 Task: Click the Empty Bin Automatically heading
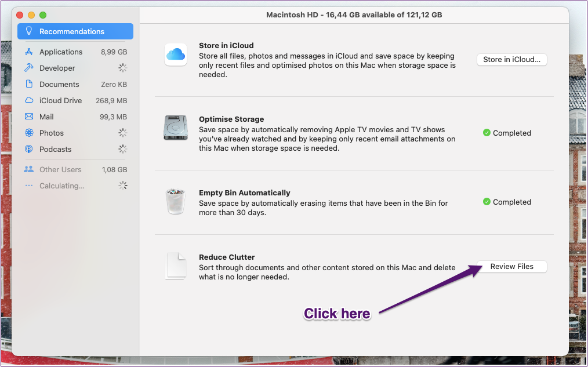click(245, 192)
